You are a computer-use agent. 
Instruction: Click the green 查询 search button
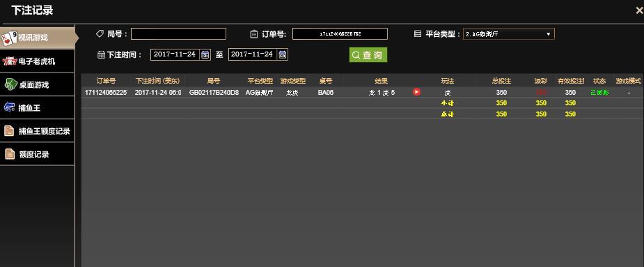pyautogui.click(x=368, y=55)
